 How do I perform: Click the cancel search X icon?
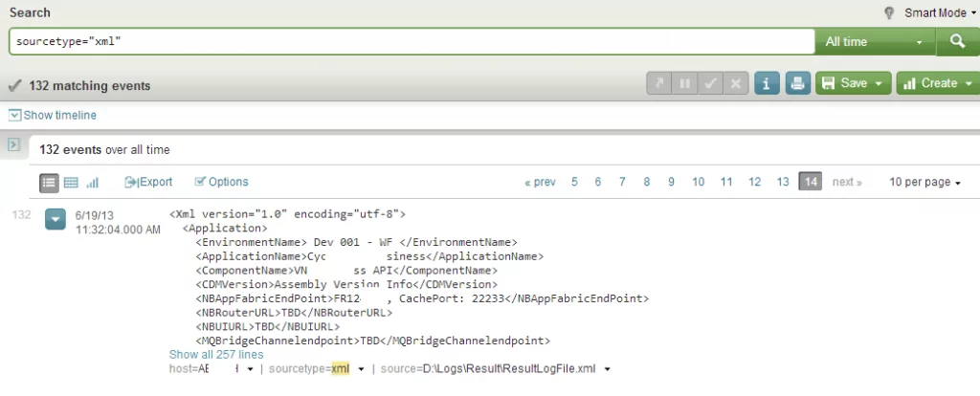pos(735,83)
